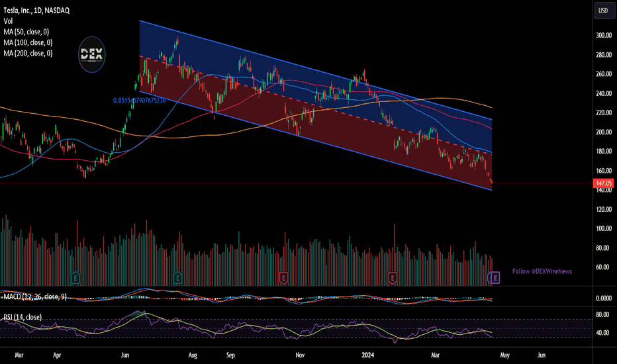The height and width of the screenshot is (364, 617).
Task: Select the MA (200, close, 0) indicator label
Action: [x=28, y=53]
